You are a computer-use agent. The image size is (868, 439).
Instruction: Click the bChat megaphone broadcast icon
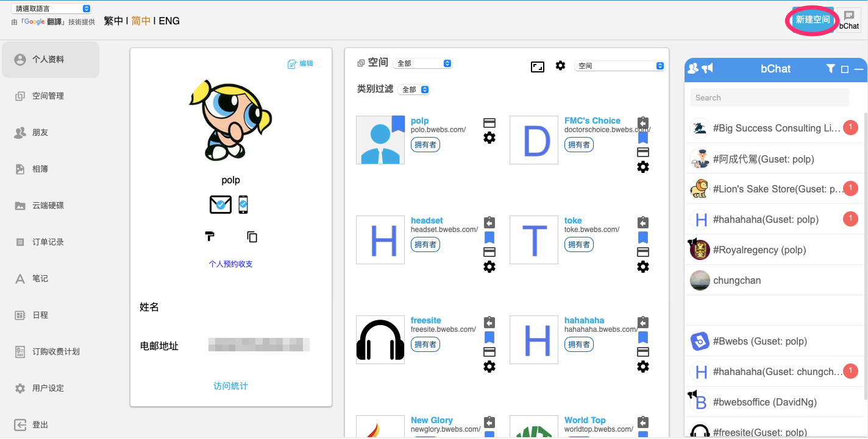click(x=707, y=69)
